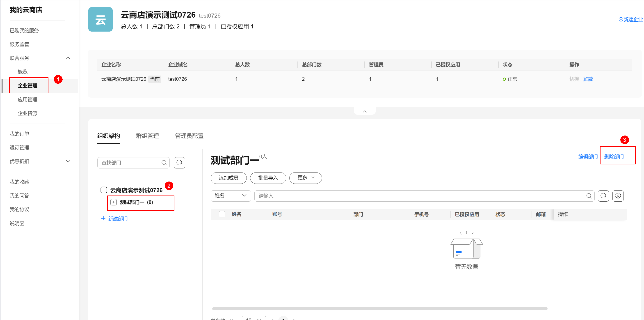Click 解散 to dissolve the enterprise
The width and height of the screenshot is (644, 320).
(588, 79)
